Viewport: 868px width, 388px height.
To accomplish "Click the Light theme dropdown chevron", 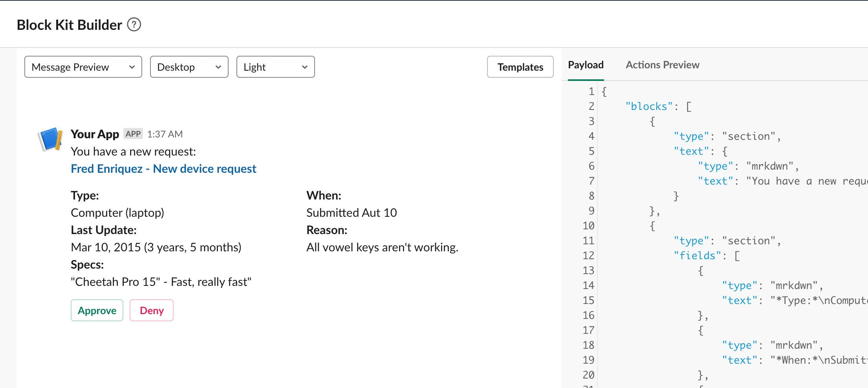I will tap(304, 67).
